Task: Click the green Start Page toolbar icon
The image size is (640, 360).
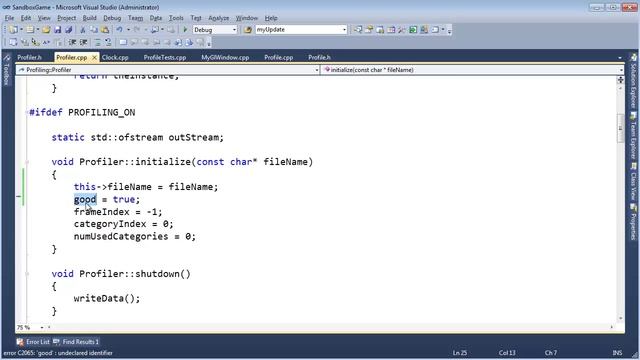Action: 413,30
